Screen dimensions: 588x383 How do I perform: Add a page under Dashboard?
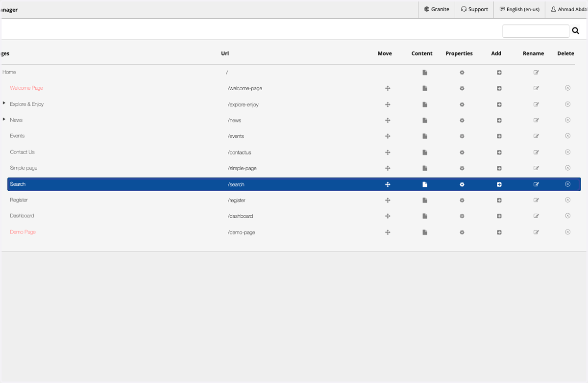[499, 216]
